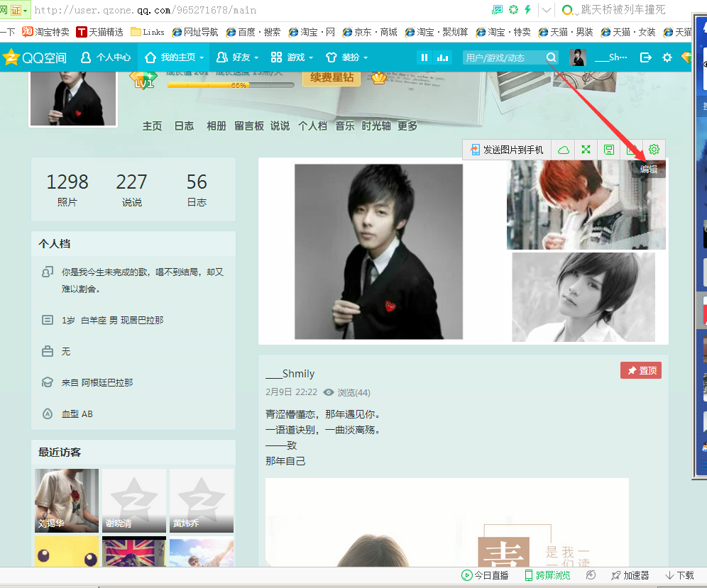Pause the Qzone background music
The width and height of the screenshot is (707, 588).
tap(424, 57)
